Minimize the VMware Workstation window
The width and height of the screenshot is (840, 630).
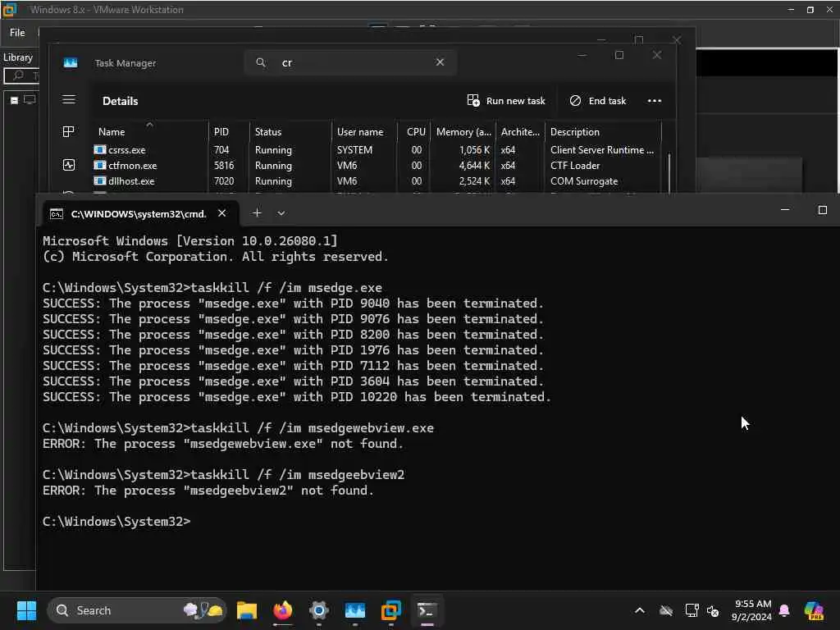coord(791,10)
